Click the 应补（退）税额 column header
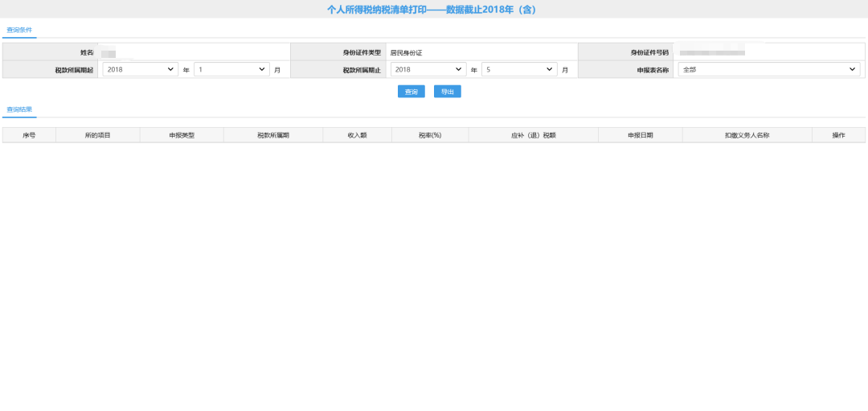 [x=534, y=135]
